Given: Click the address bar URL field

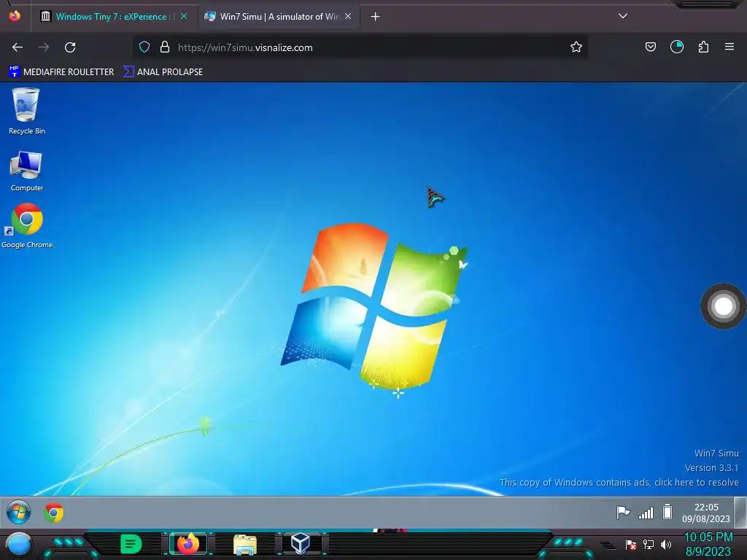Looking at the screenshot, I should pos(362,47).
